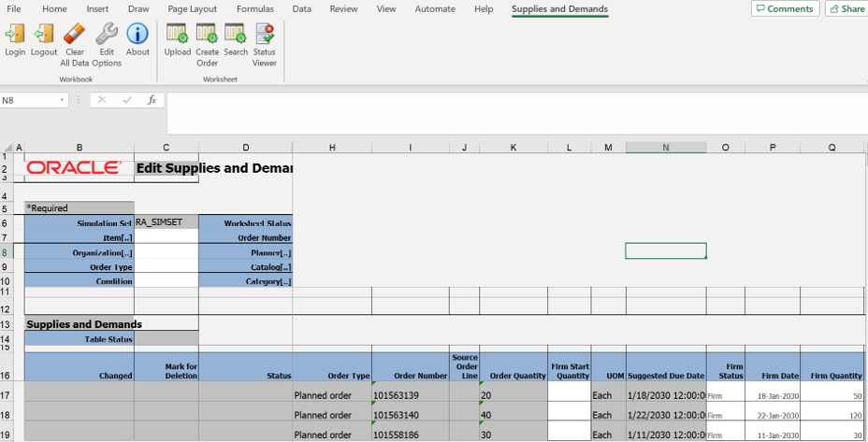Expand the Name Box dropdown arrow
868x442 pixels.
62,100
